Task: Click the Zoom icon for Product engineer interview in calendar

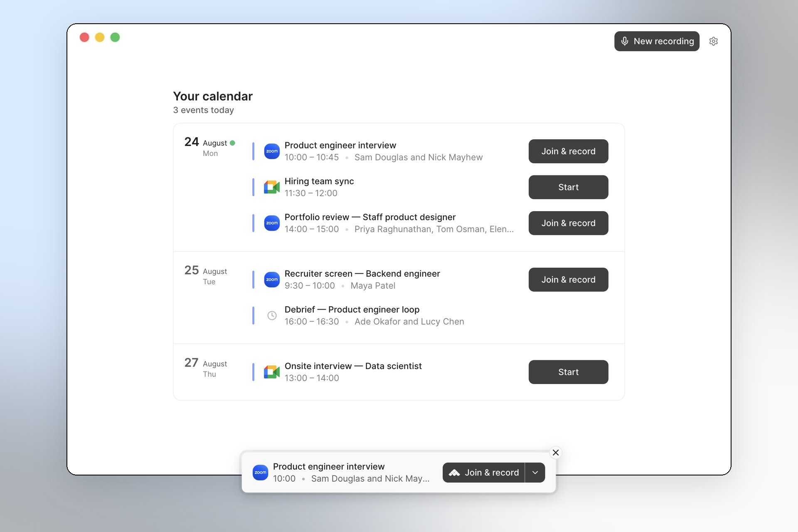Action: [x=272, y=151]
